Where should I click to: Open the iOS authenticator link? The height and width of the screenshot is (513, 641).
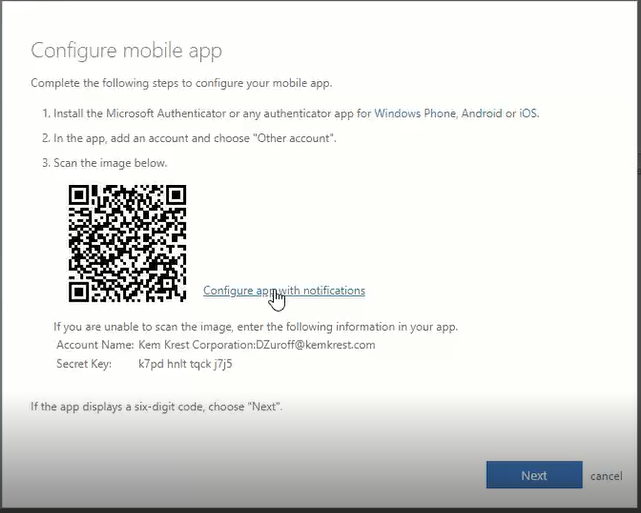point(527,114)
